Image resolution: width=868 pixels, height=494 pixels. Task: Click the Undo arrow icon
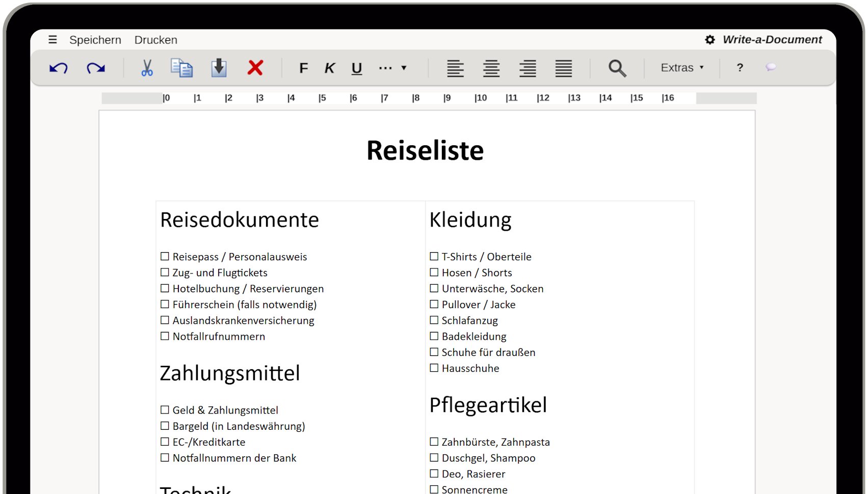click(58, 68)
